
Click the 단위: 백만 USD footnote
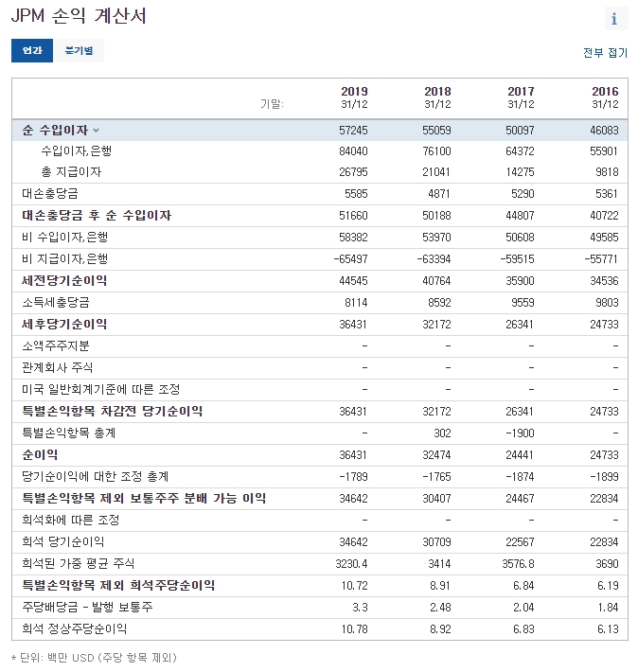point(94,657)
